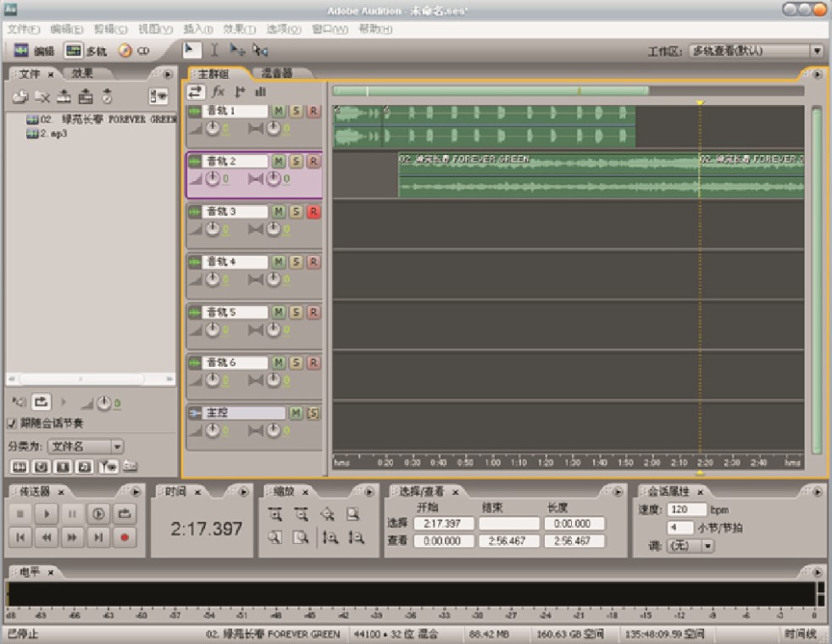Open the 窗口(W) menu

point(330,29)
